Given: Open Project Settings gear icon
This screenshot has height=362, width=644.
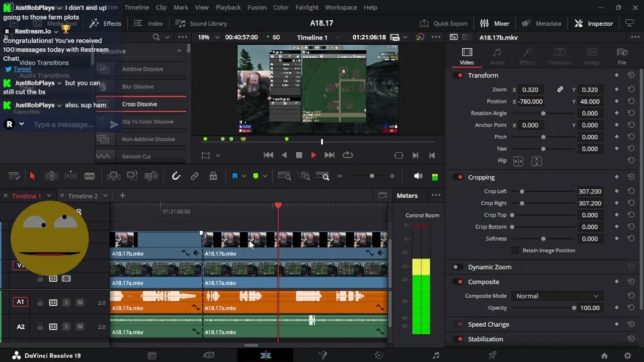Looking at the screenshot, I should (x=627, y=355).
